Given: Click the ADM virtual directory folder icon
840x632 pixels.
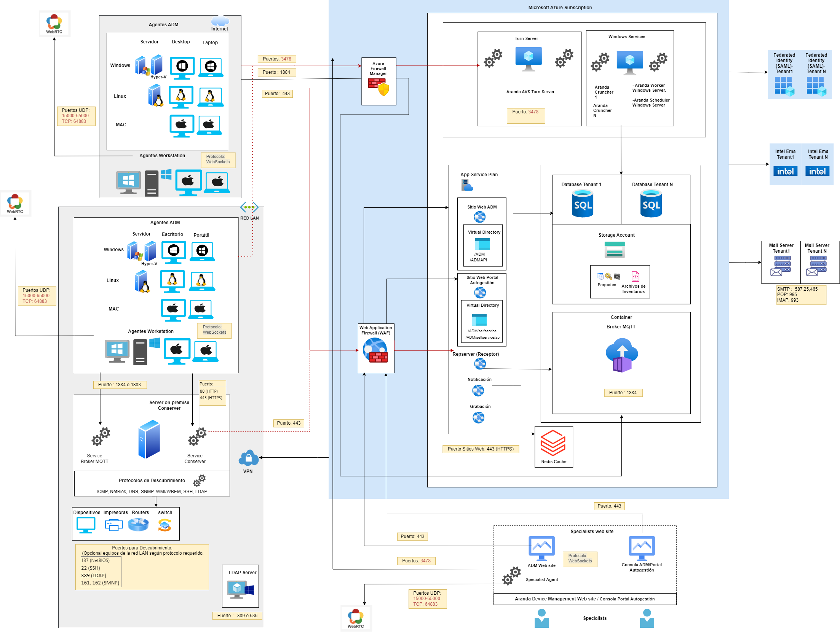Looking at the screenshot, I should tap(482, 244).
